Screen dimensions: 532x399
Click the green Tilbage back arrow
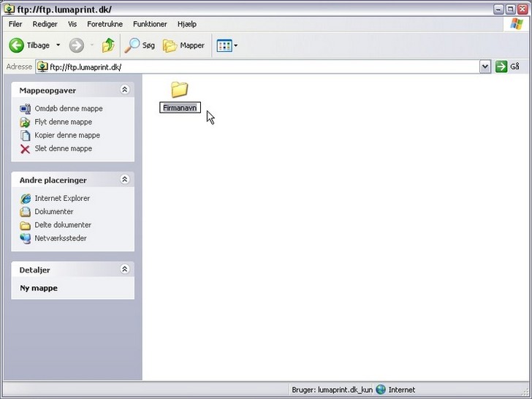tap(16, 45)
